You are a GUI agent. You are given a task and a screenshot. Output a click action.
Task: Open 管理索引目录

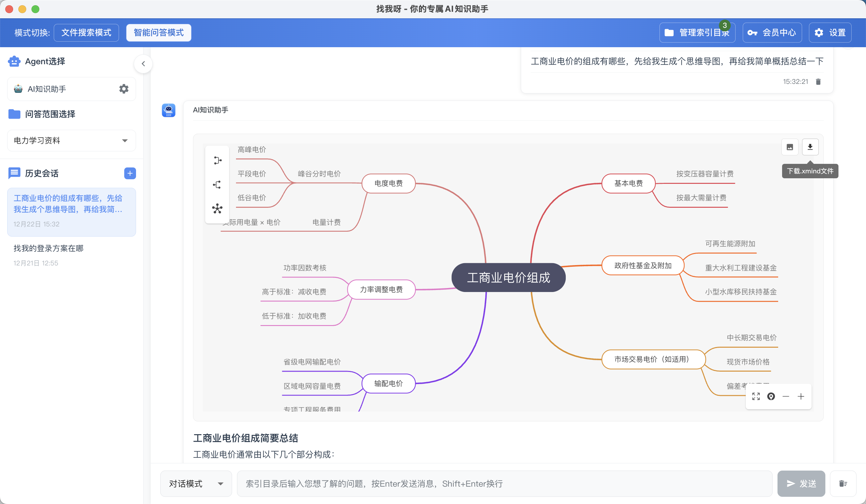[x=698, y=32]
